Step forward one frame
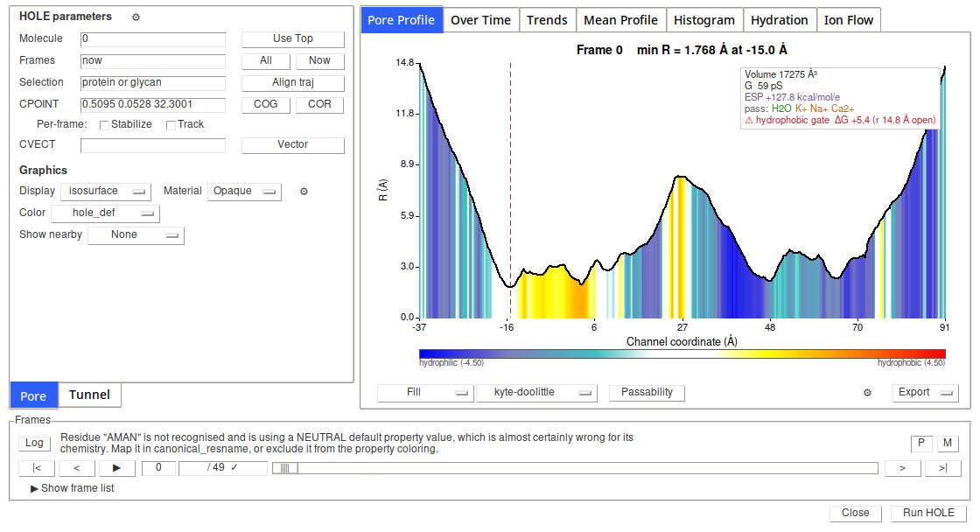980x532 pixels. tap(902, 468)
